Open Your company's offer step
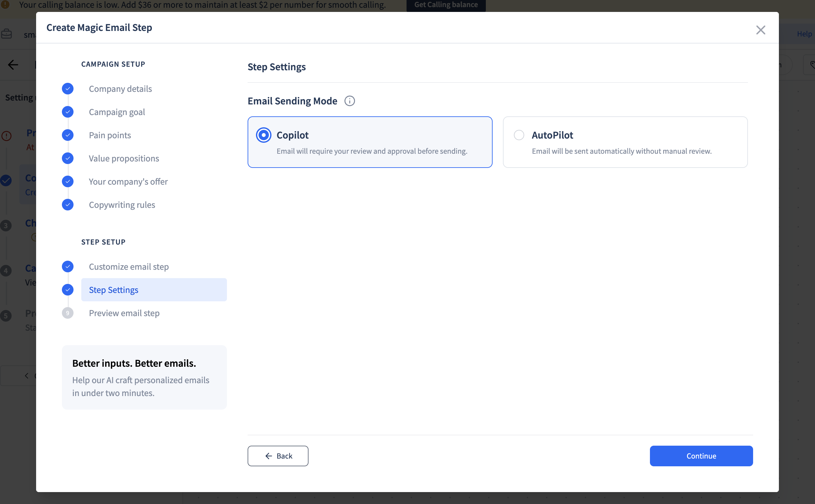The width and height of the screenshot is (815, 504). pos(128,182)
